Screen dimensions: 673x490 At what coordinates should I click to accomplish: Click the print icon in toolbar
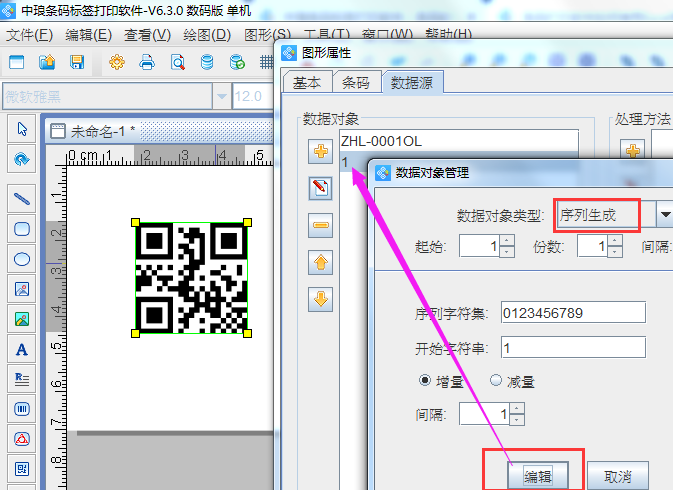[x=147, y=62]
